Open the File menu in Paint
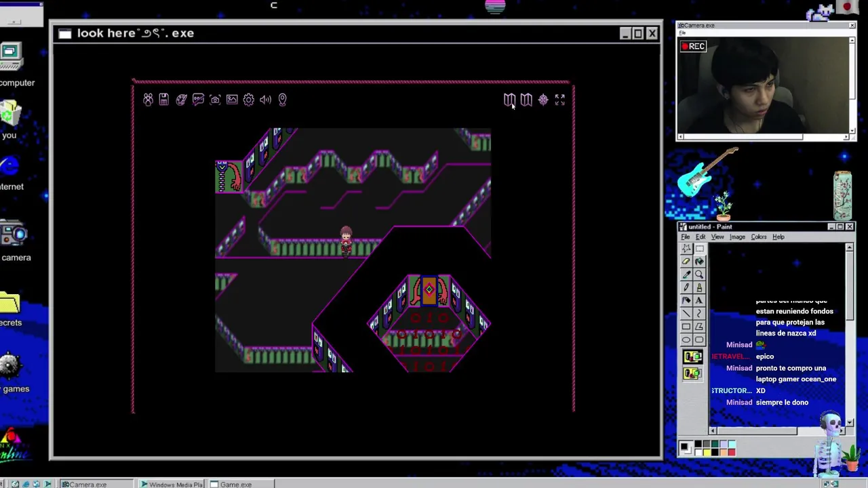Screen dimensions: 868x488 686,237
